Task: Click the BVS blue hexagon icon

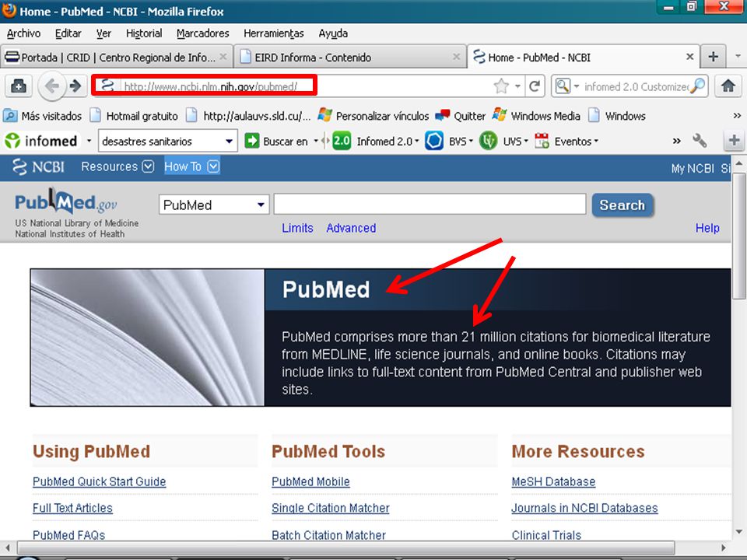Action: [434, 141]
